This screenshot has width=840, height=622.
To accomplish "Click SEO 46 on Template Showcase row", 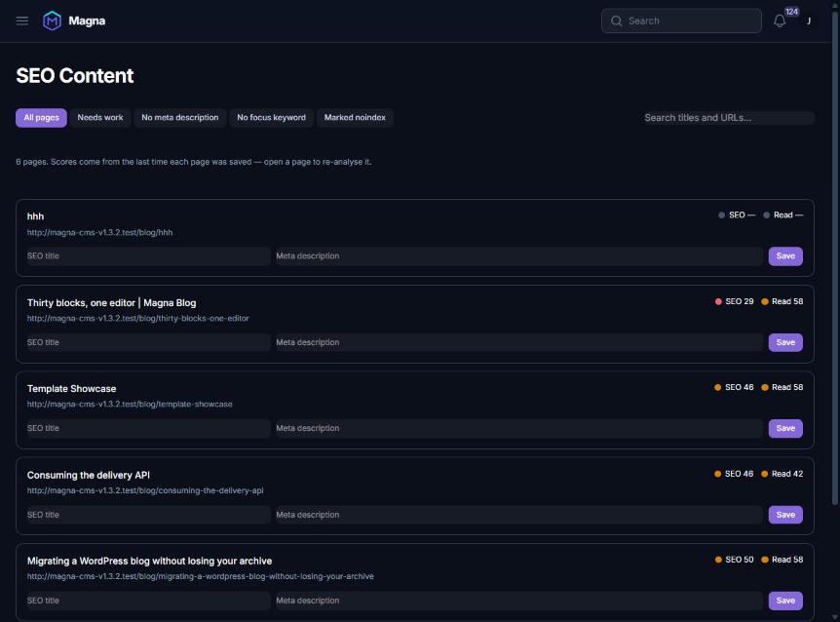I will pos(734,387).
